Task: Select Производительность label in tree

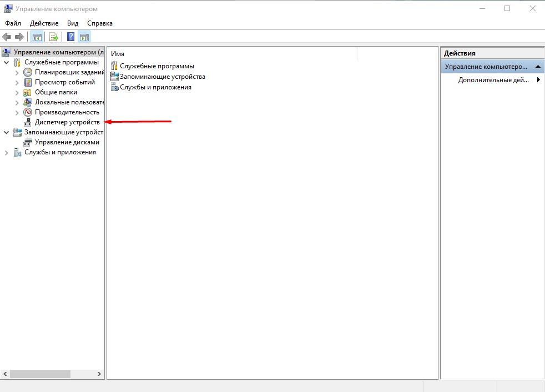Action: point(67,112)
